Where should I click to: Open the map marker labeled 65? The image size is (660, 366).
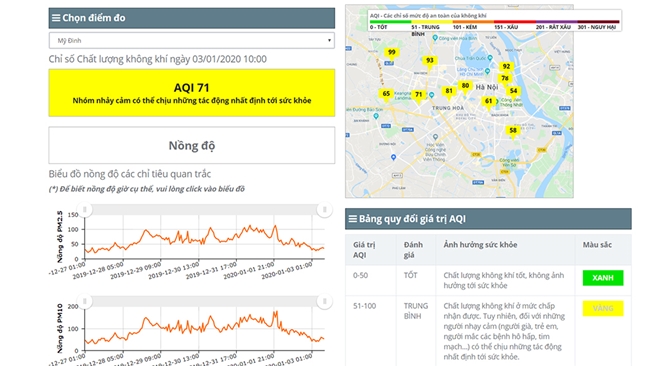[386, 94]
